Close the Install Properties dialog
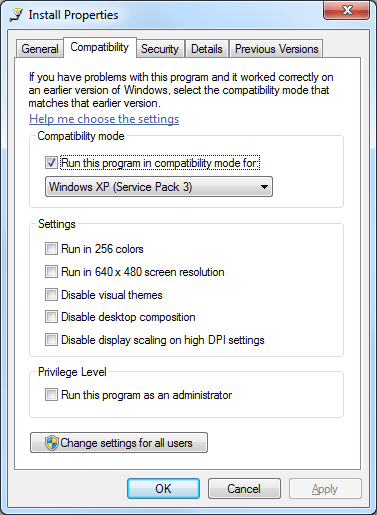 [347, 10]
